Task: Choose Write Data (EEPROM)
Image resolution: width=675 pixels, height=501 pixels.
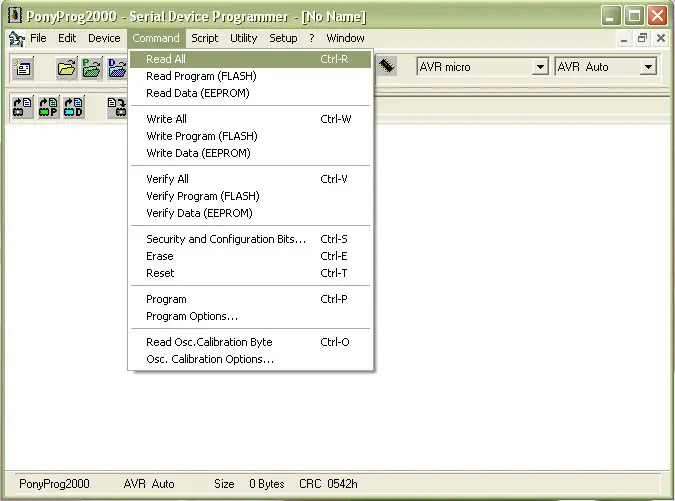Action: (x=251, y=153)
